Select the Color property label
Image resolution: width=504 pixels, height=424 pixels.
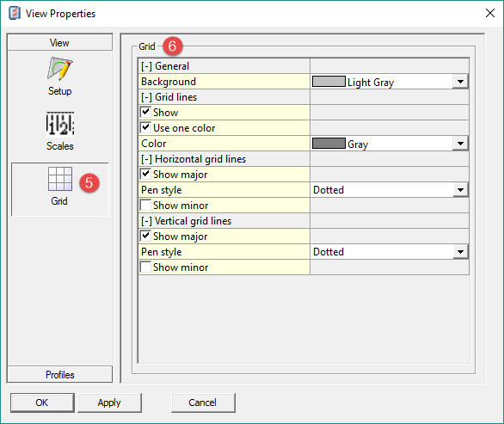[x=154, y=144]
